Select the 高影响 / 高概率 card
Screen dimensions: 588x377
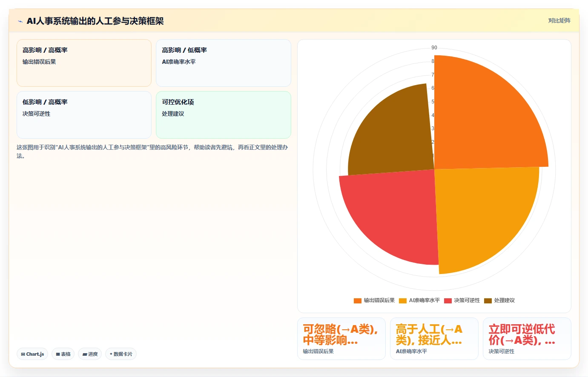coord(84,63)
